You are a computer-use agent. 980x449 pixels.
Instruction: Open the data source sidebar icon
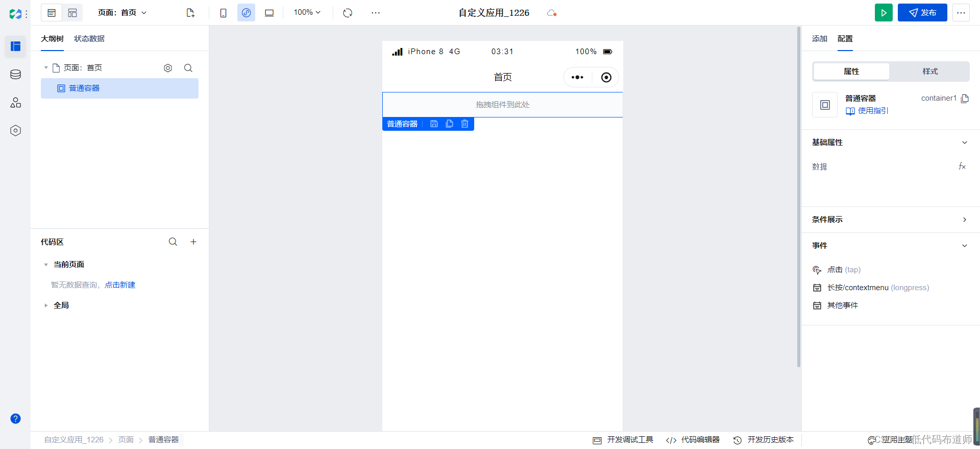pos(15,75)
